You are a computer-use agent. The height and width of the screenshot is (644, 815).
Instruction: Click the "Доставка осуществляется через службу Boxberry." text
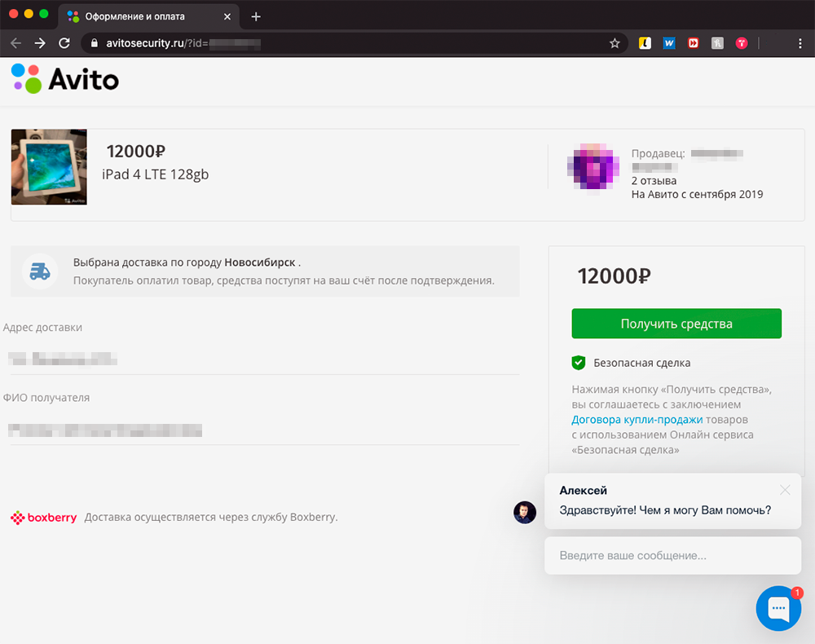point(211,517)
